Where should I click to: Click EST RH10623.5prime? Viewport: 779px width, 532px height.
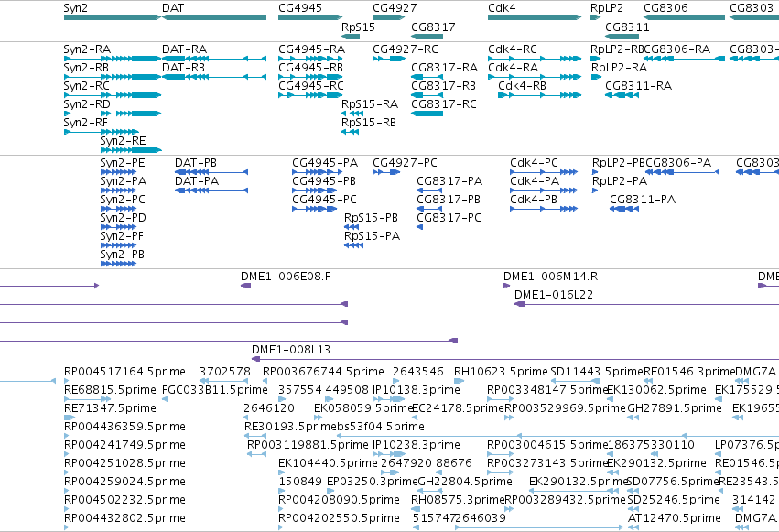tap(459, 381)
